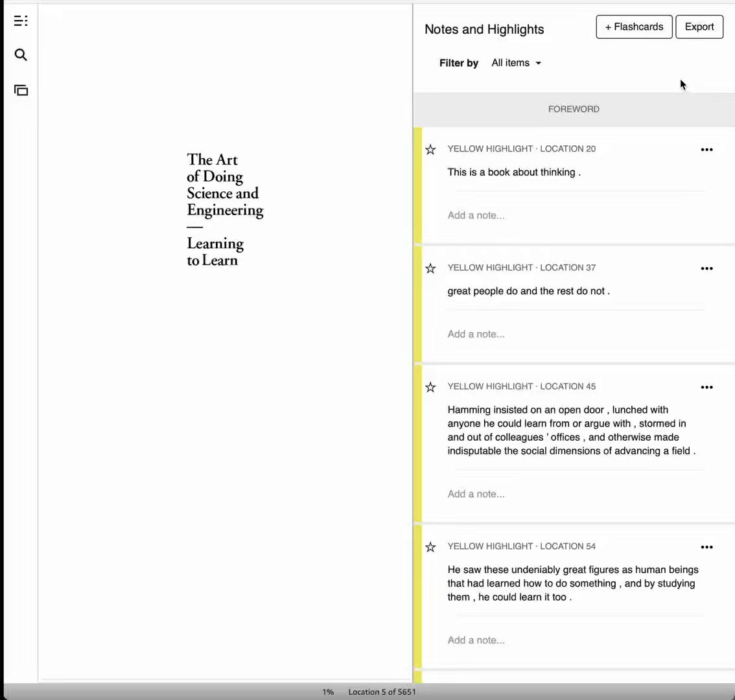735x700 pixels.
Task: Open search with the magnifier icon
Action: click(21, 54)
